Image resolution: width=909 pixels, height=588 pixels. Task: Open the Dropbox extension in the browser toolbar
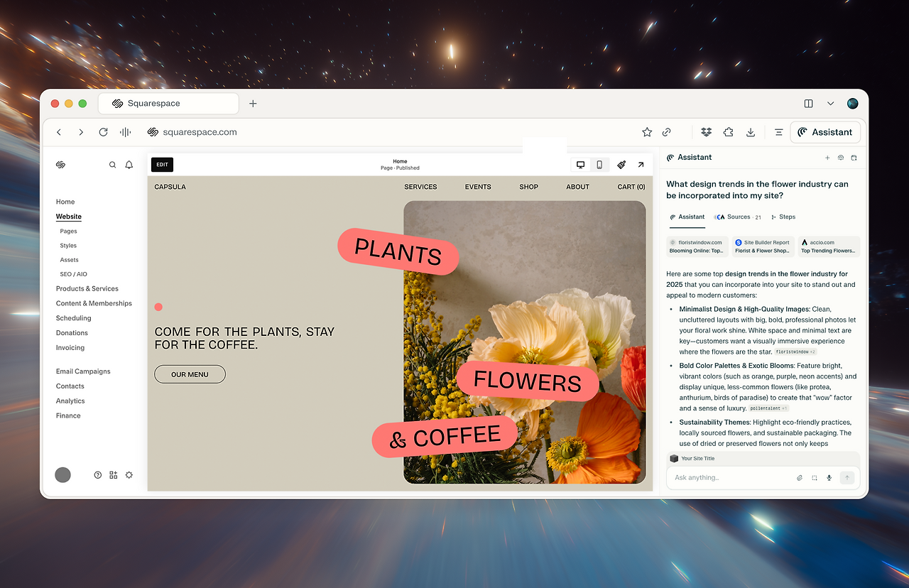706,132
